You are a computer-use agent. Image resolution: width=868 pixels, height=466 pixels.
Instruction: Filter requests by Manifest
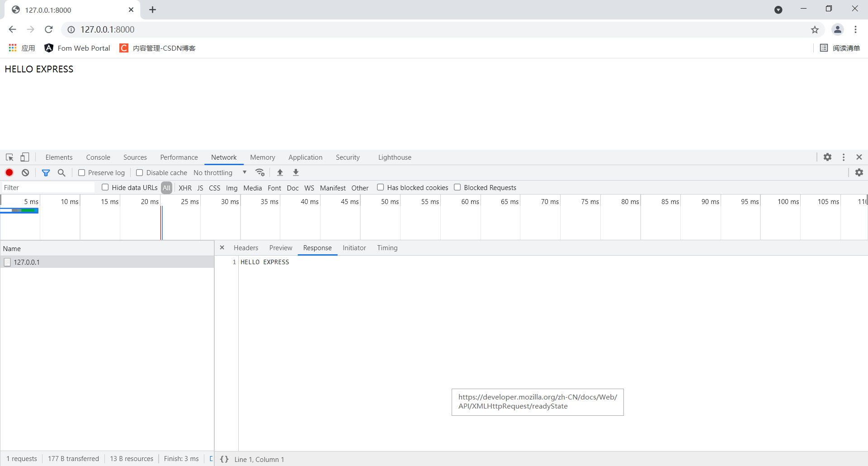(333, 188)
